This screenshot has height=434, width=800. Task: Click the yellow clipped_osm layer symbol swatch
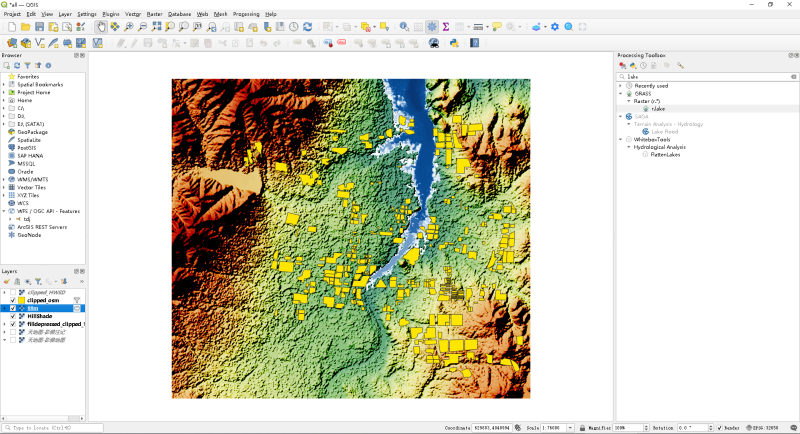click(21, 300)
